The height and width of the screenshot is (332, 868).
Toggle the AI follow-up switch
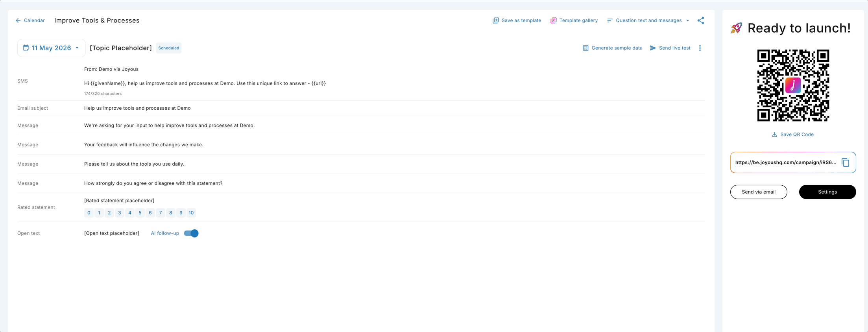pos(191,233)
